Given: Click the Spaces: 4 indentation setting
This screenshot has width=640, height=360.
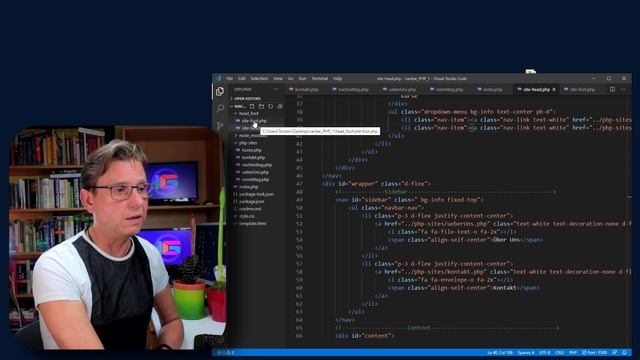Looking at the screenshot, I should click(x=526, y=353).
